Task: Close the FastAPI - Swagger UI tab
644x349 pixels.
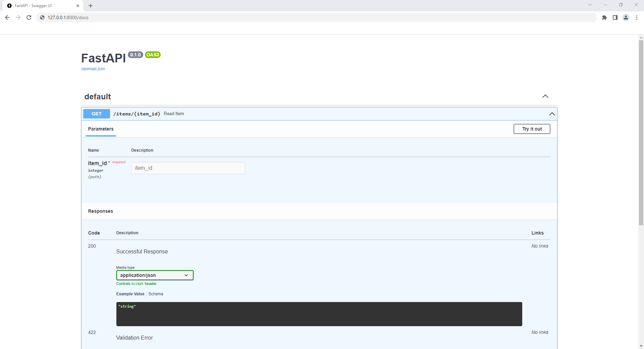Action: click(x=78, y=6)
